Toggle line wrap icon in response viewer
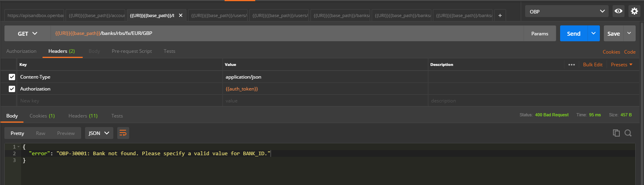 [123, 133]
